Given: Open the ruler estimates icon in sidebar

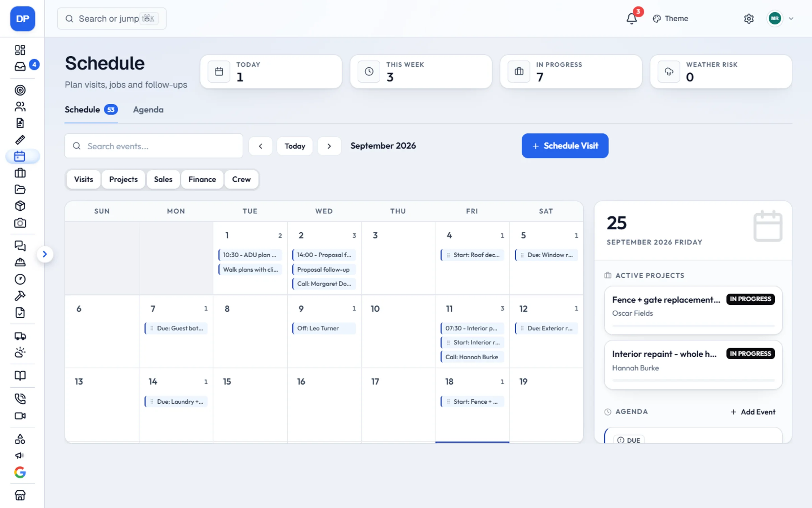Looking at the screenshot, I should pyautogui.click(x=20, y=140).
